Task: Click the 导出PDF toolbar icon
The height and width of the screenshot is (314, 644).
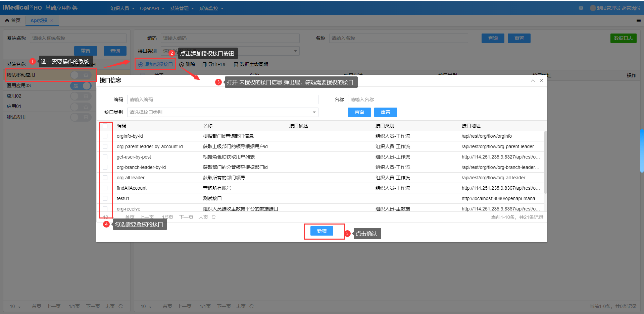Action: (204, 64)
